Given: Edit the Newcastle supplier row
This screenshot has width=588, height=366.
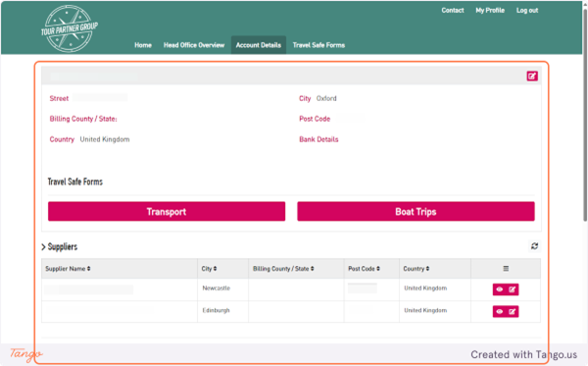Looking at the screenshot, I should point(512,289).
